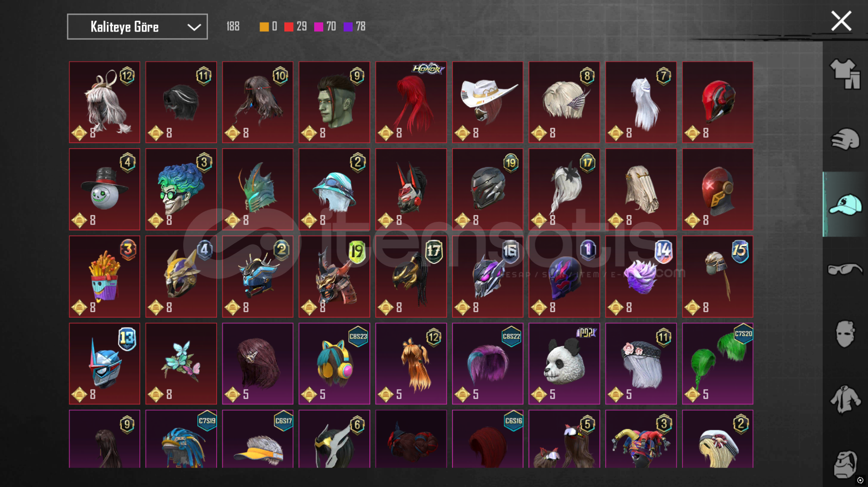Image resolution: width=868 pixels, height=487 pixels.
Task: Select the white cowboy hat item
Action: tap(487, 102)
